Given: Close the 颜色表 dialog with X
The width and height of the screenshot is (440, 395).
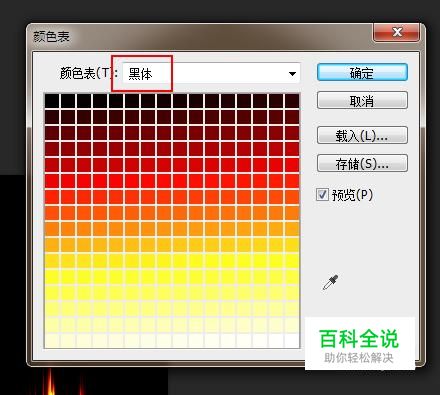Looking at the screenshot, I should point(396,32).
